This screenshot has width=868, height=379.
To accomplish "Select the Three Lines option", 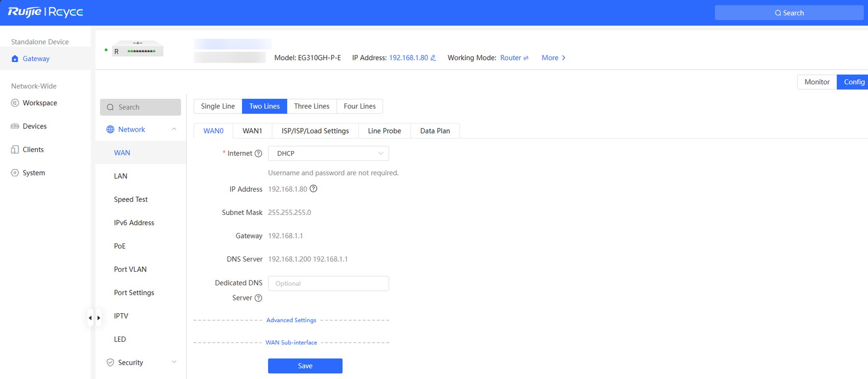I will click(x=312, y=106).
